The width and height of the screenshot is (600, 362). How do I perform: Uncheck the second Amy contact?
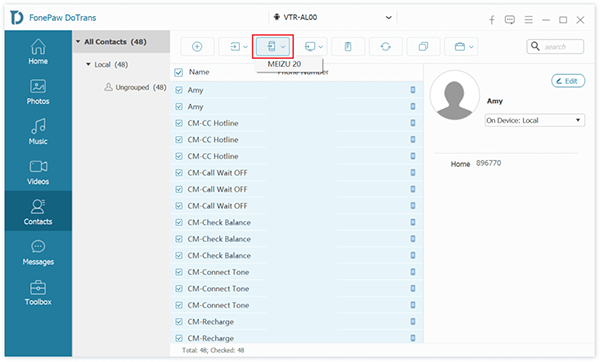click(179, 106)
